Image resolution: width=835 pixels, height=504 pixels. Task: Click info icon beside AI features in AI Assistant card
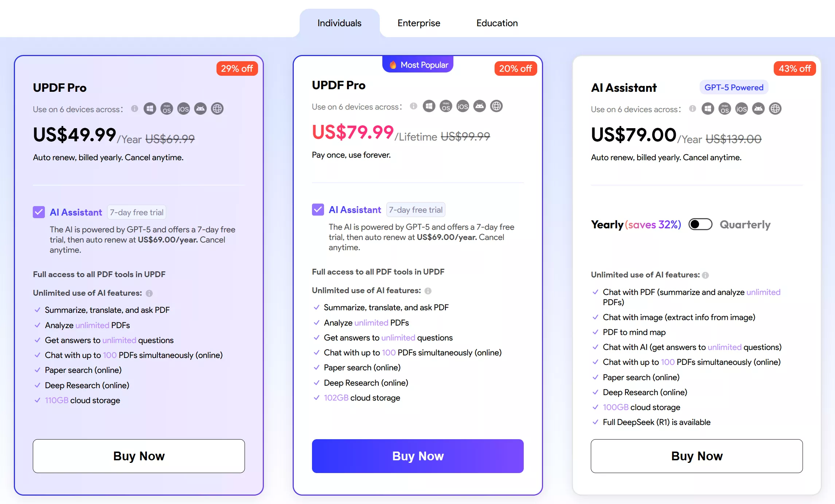(706, 275)
